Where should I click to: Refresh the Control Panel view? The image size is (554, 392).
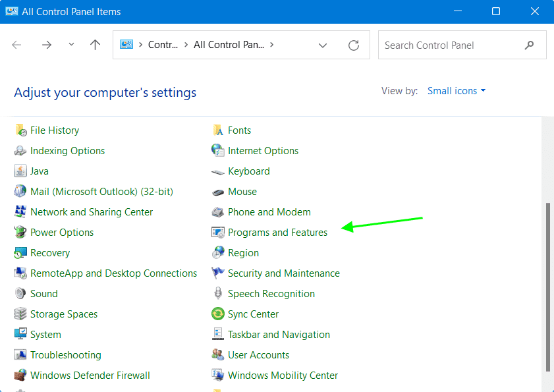pos(354,45)
